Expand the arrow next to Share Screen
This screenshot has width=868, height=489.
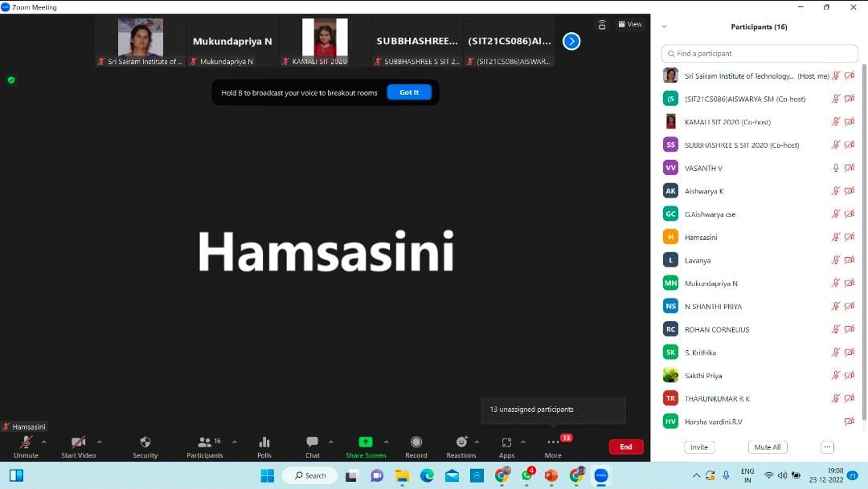point(386,442)
